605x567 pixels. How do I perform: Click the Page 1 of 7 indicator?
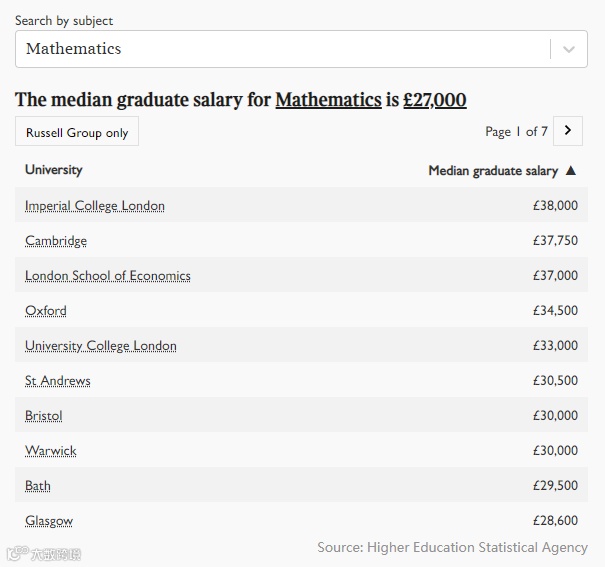coord(516,131)
